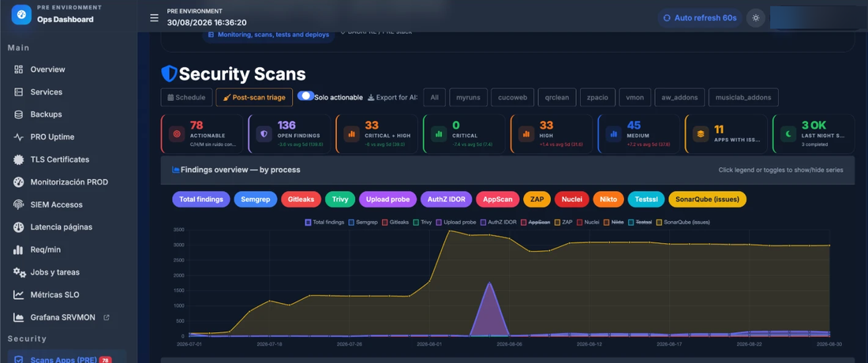This screenshot has height=363, width=868.
Task: Click the Medium card blue bar icon
Action: click(x=613, y=133)
